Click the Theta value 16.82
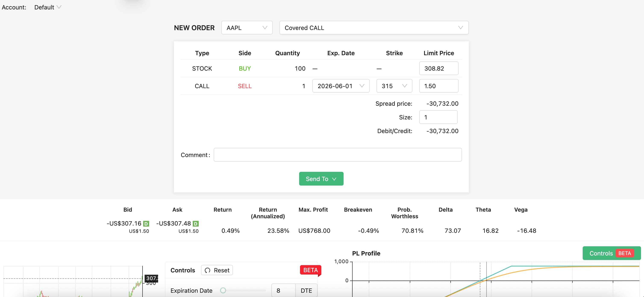The image size is (644, 297). point(490,231)
